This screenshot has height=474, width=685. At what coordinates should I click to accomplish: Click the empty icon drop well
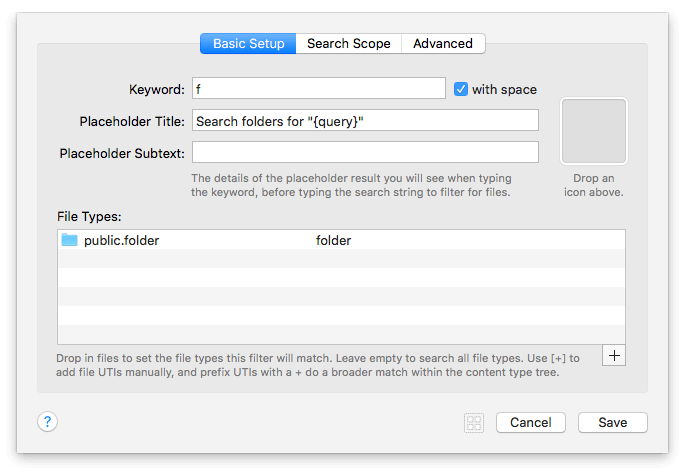coord(594,131)
